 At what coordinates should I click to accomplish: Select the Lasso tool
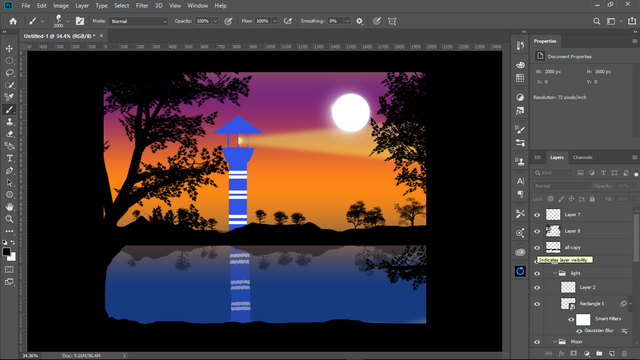[9, 73]
